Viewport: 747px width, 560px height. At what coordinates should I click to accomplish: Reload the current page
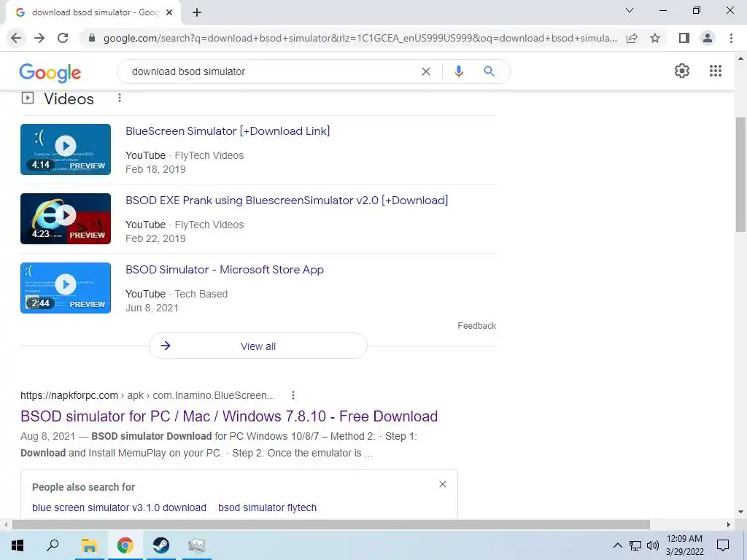(x=63, y=38)
